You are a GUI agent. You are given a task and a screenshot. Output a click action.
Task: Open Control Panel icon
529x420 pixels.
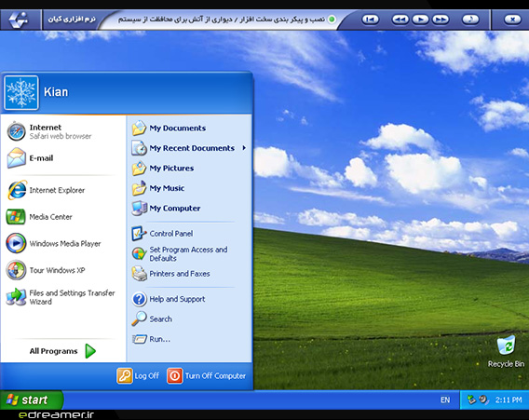click(x=139, y=234)
